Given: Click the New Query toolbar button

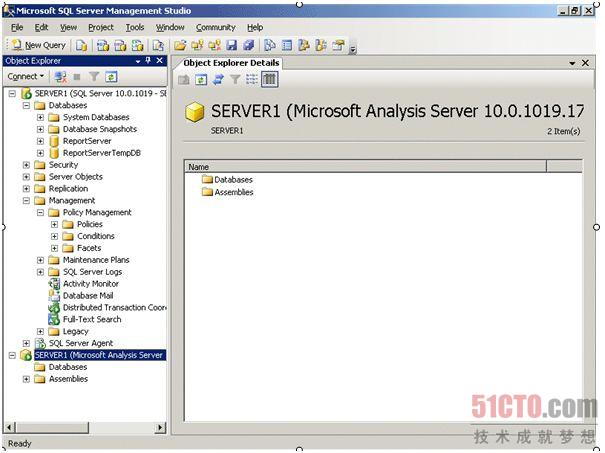Looking at the screenshot, I should [39, 45].
